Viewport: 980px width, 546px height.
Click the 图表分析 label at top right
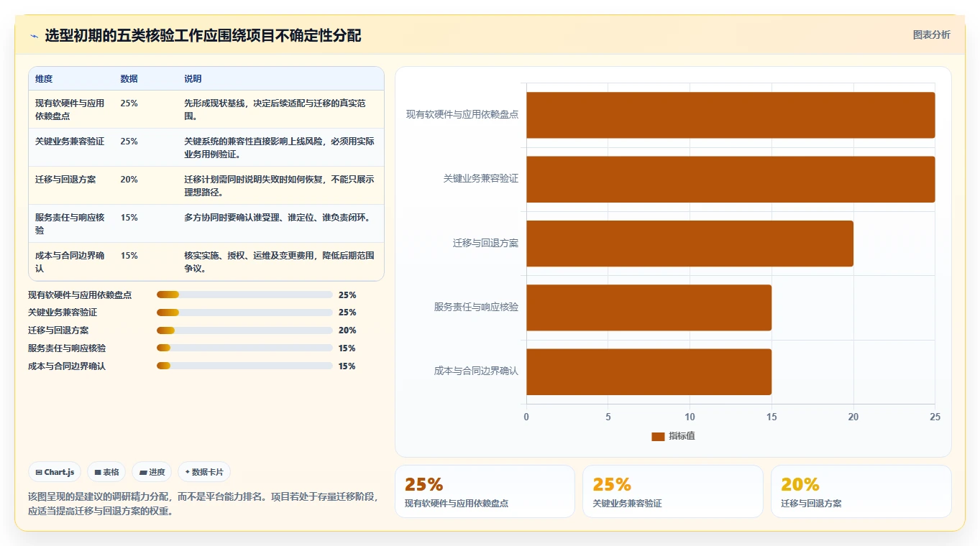931,34
